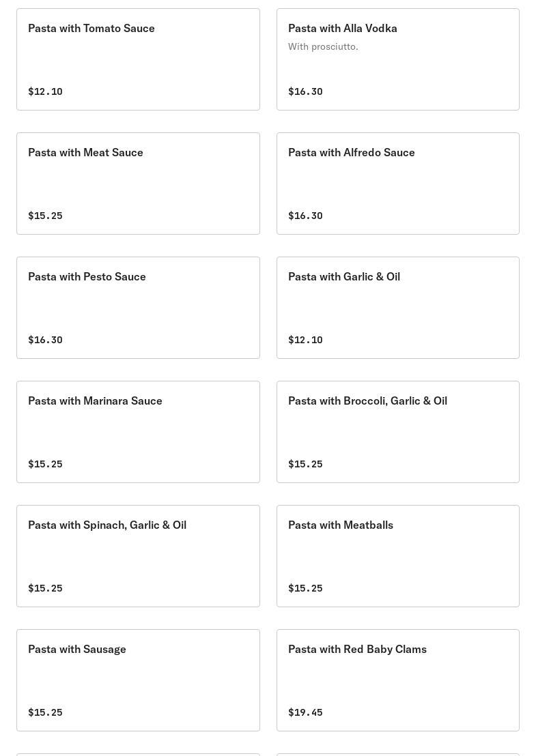Image resolution: width=536 pixels, height=756 pixels.
Task: Open Pasta with Pesto Sauce card
Action: [x=138, y=308]
